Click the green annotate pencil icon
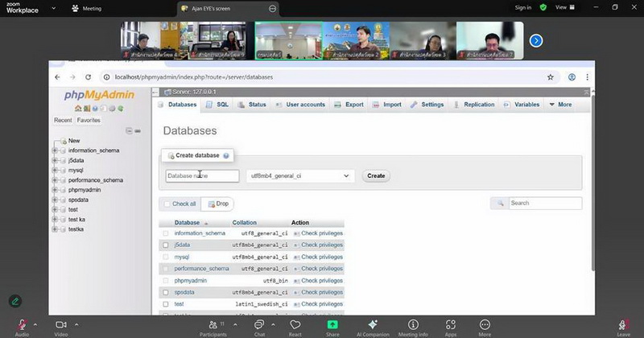 click(15, 301)
